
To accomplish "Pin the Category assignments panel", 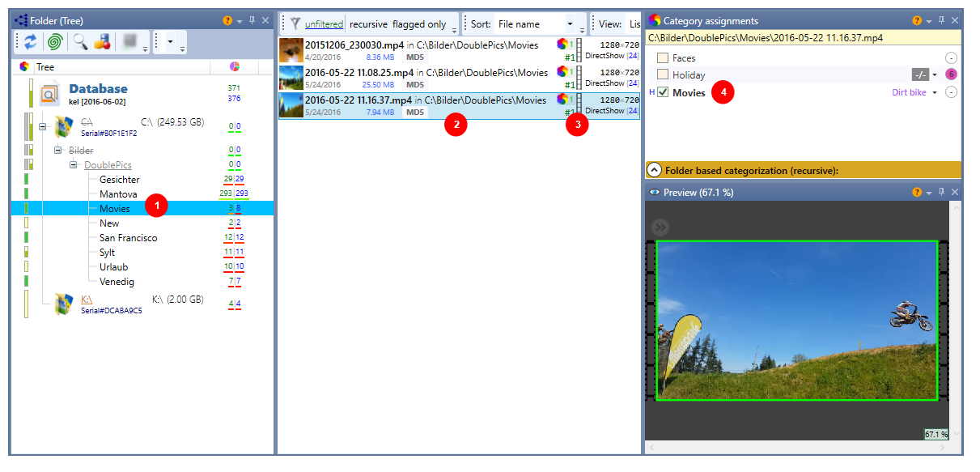I will pos(942,20).
